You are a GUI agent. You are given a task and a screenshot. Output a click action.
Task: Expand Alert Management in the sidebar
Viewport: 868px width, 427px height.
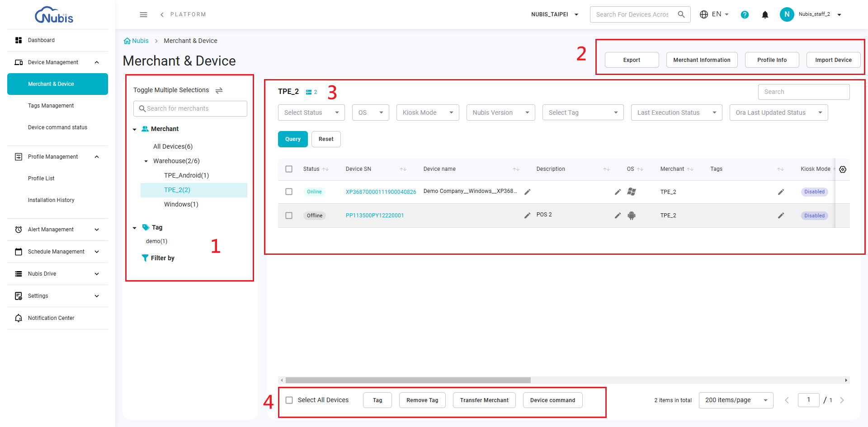click(x=57, y=230)
